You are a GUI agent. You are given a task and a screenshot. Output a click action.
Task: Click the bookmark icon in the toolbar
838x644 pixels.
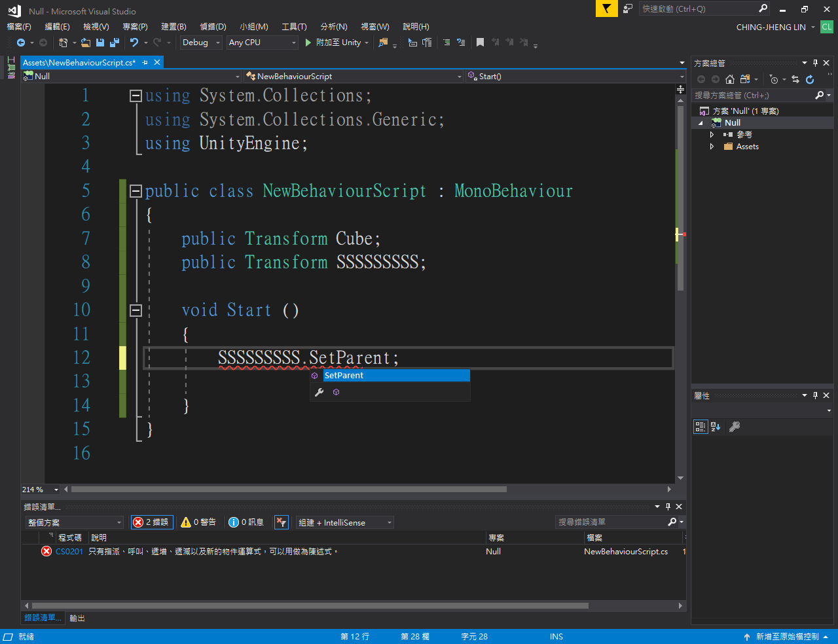point(480,43)
